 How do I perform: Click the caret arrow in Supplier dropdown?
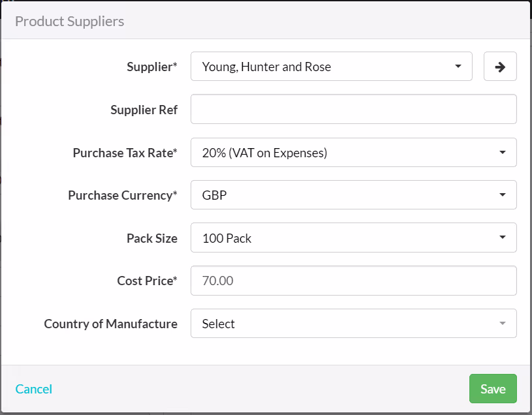[458, 67]
